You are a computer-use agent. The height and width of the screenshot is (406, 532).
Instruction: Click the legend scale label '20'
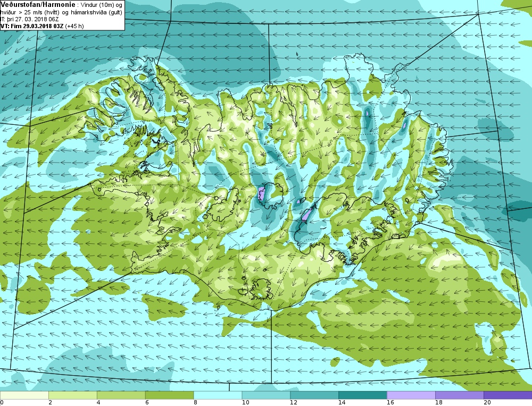tap(487, 403)
